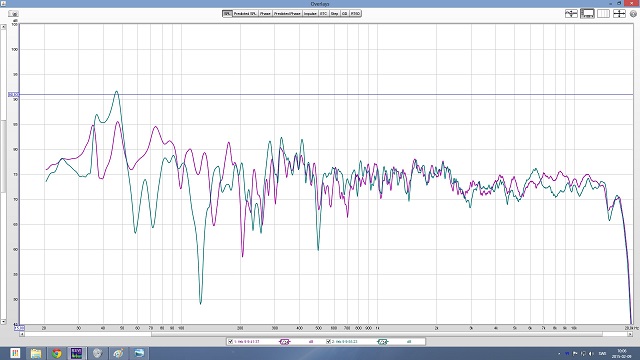Select the axis zoom arrows icon
This screenshot has width=640, height=360.
pos(619,13)
